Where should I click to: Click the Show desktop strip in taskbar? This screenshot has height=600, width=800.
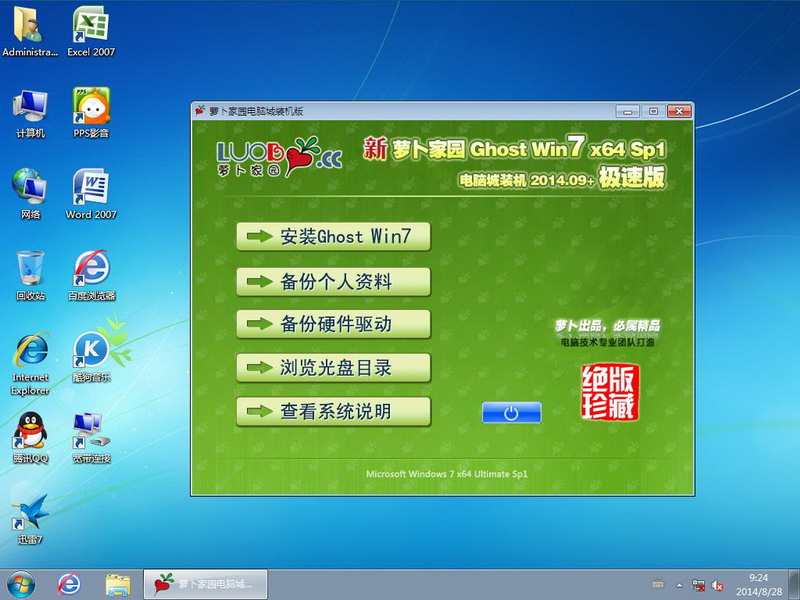coord(795,585)
